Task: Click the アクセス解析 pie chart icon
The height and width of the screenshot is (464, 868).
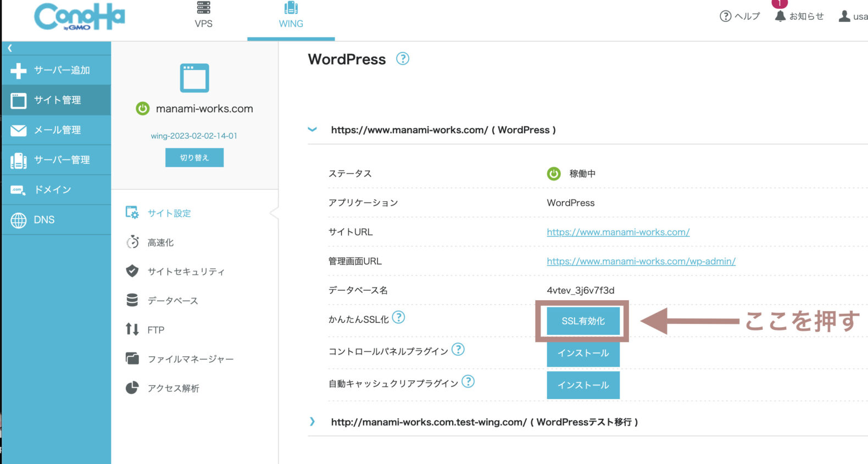Action: pyautogui.click(x=132, y=388)
